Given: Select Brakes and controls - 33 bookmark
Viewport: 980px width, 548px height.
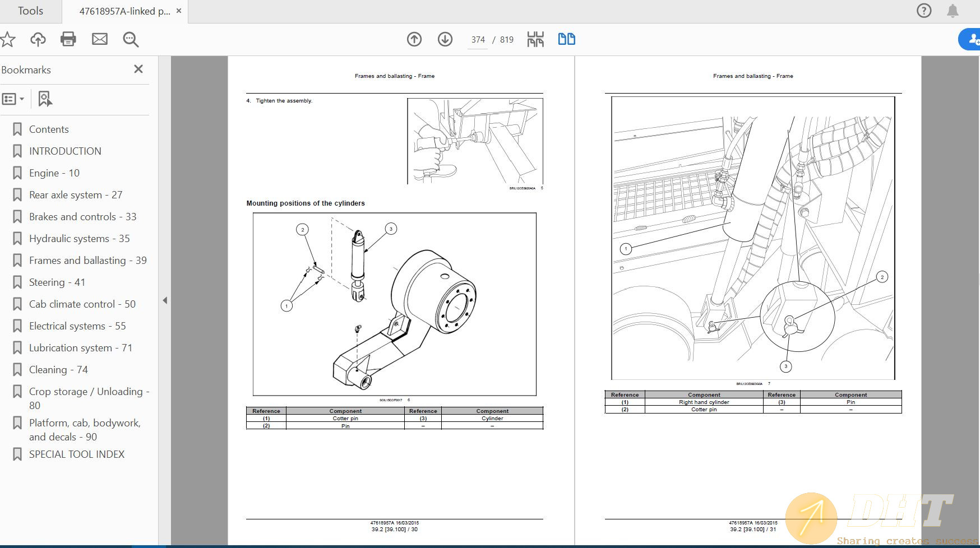Looking at the screenshot, I should (x=83, y=217).
